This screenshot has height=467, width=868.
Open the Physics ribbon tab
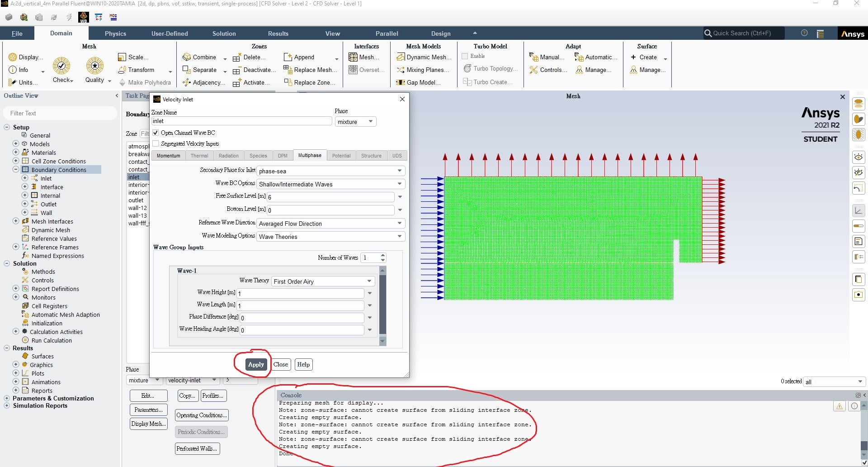[115, 33]
